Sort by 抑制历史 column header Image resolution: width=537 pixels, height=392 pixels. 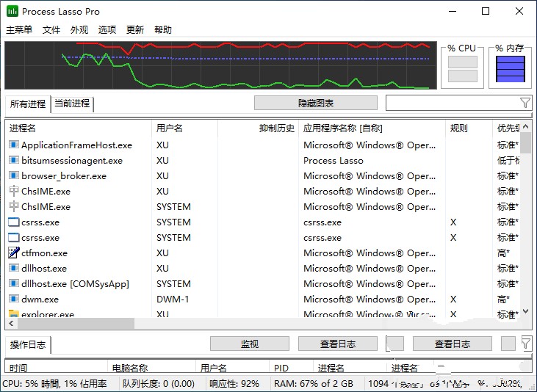click(x=259, y=128)
